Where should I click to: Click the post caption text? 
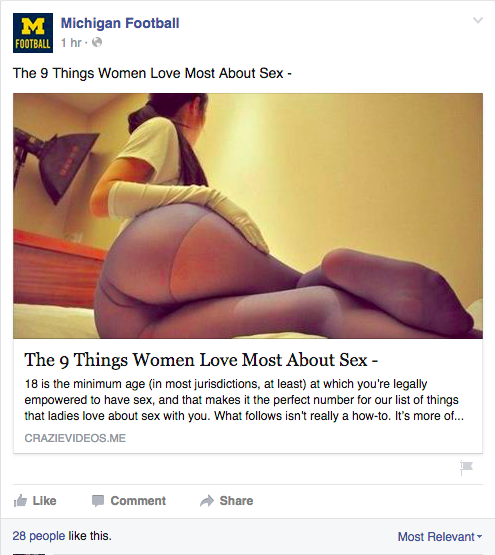(152, 73)
